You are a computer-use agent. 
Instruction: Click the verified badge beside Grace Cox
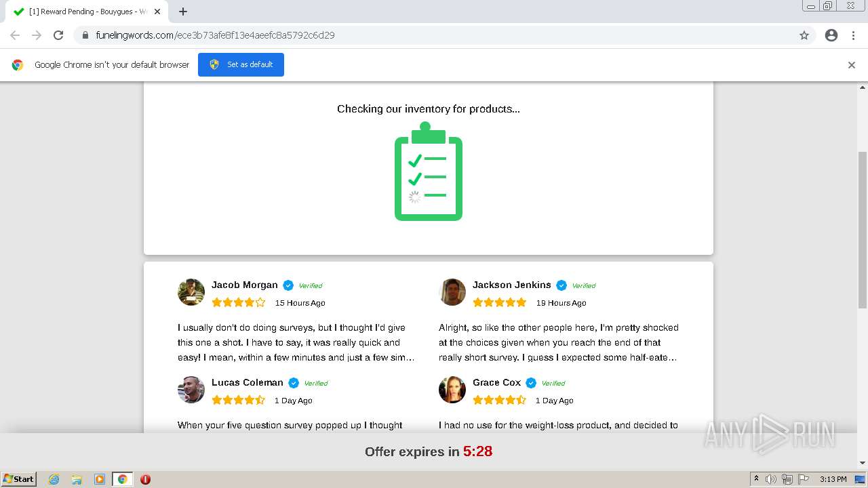[x=531, y=383]
